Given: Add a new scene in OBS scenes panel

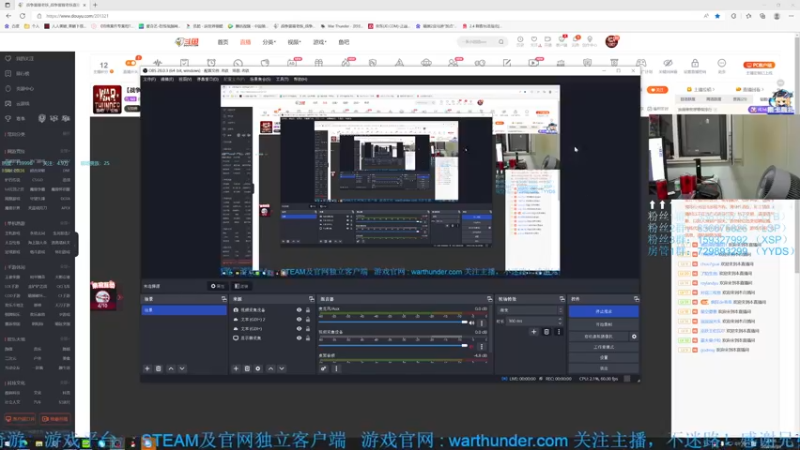Looking at the screenshot, I should [147, 368].
